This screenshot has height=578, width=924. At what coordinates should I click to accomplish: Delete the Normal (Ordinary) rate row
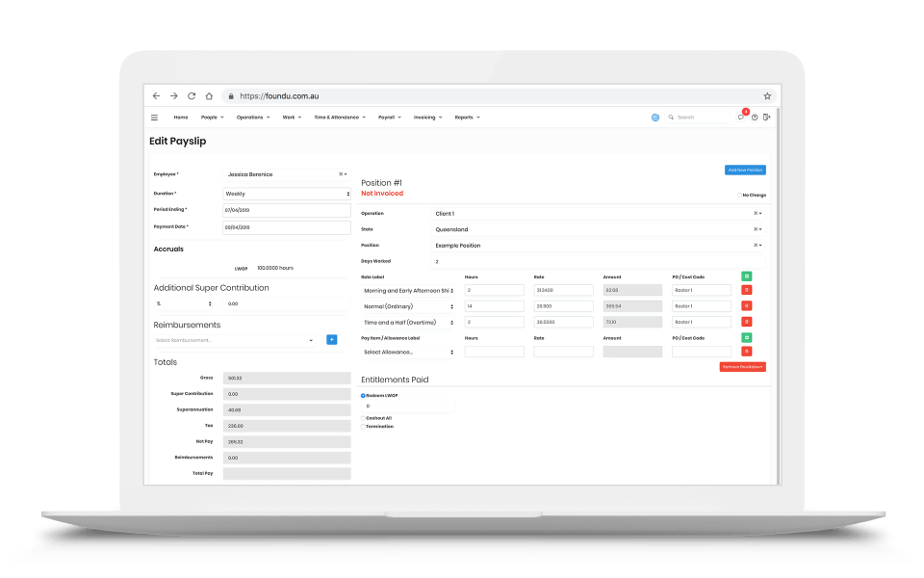747,306
